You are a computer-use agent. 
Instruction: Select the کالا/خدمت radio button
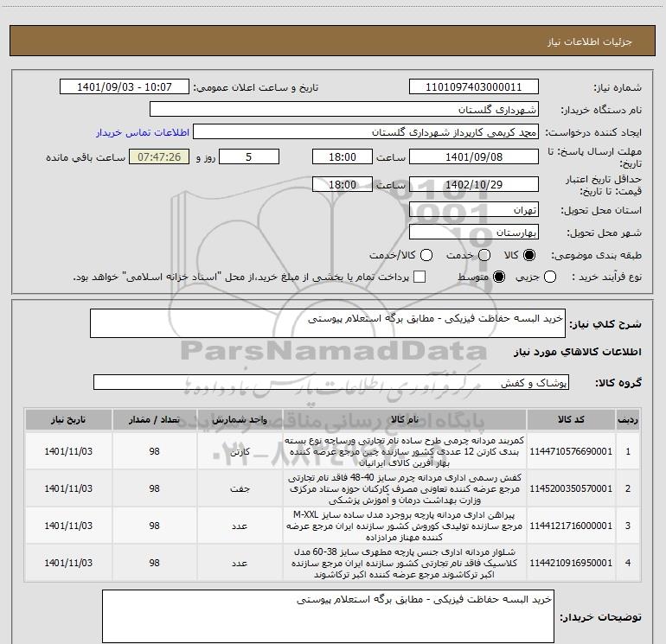426,255
